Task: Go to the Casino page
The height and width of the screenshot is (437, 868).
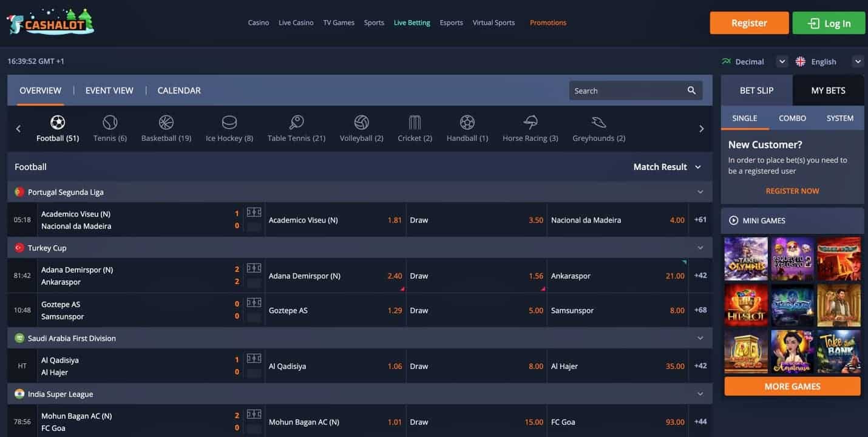Action: (x=259, y=22)
